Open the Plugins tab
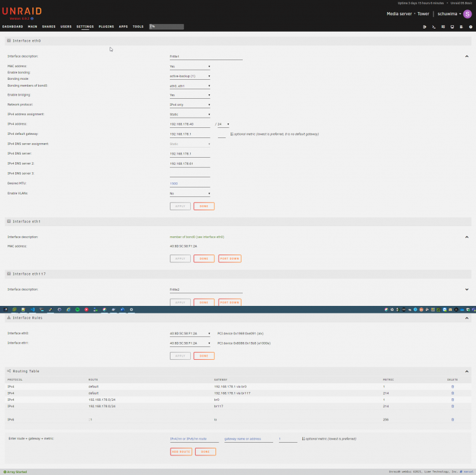 pos(106,27)
